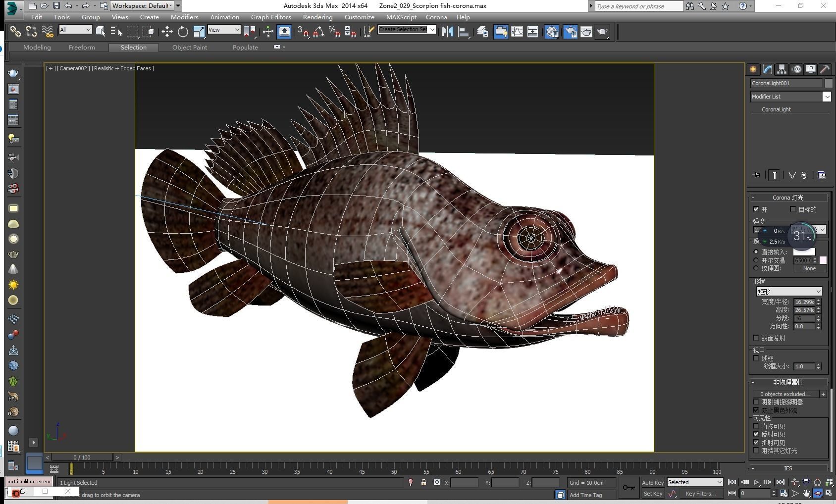Click the white direct input color swatch

pyautogui.click(x=804, y=252)
